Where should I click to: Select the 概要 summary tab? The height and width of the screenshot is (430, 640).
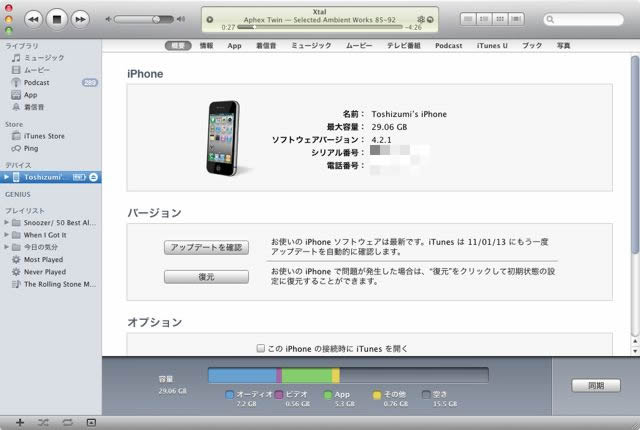point(178,46)
